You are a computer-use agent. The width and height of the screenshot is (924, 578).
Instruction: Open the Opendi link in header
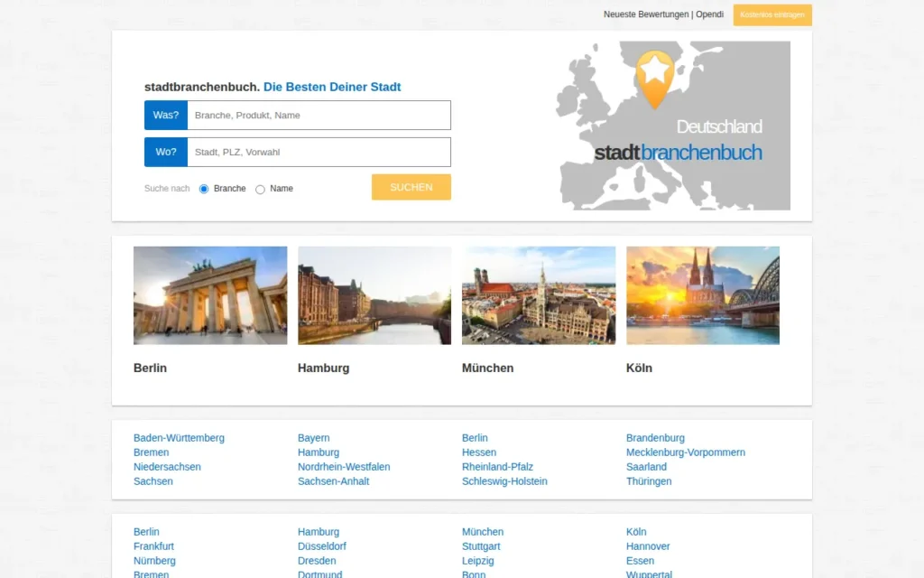(709, 14)
